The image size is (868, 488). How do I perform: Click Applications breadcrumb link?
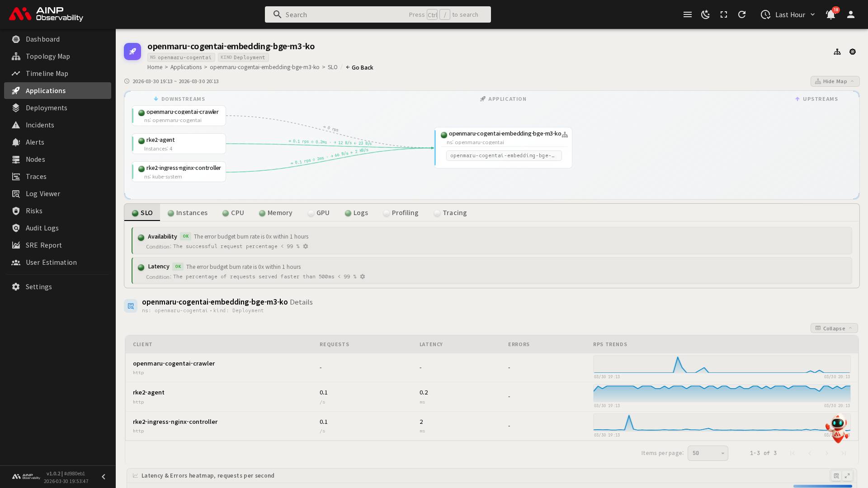pos(186,67)
